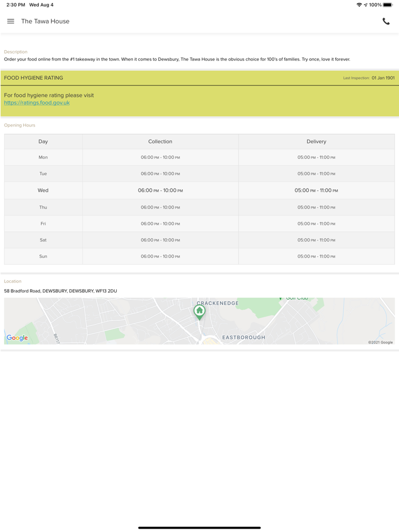Click Monday collection hours cell
Image resolution: width=399 pixels, height=532 pixels.
coord(160,157)
